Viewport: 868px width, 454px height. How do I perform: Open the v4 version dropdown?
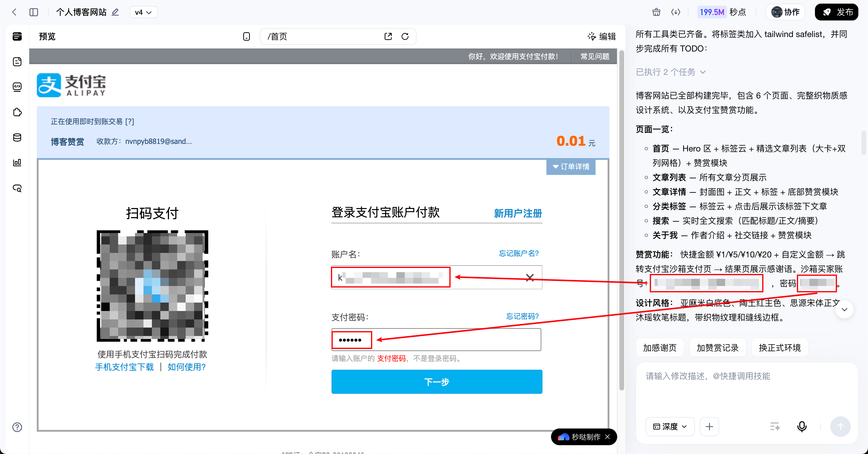tap(143, 12)
